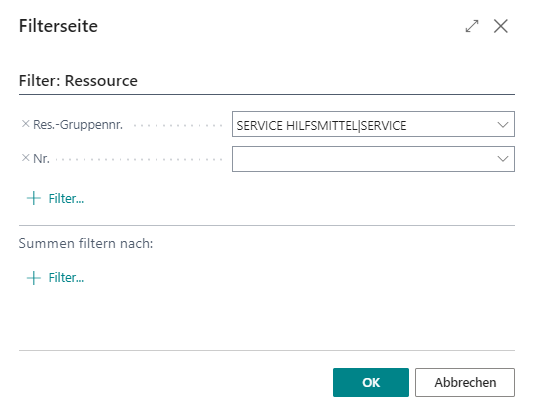Image resolution: width=535 pixels, height=414 pixels.
Task: Click SERVICE after the pipe in the filter value
Action: pos(384,126)
